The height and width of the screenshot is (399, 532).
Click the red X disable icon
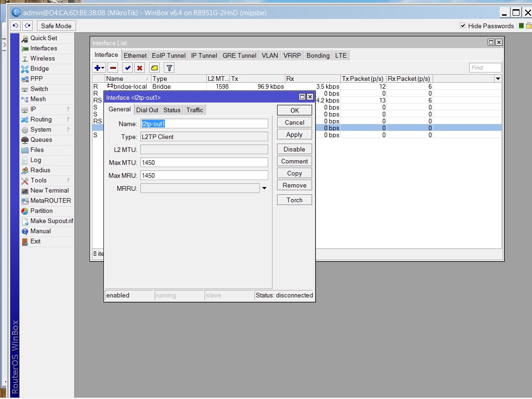point(139,68)
